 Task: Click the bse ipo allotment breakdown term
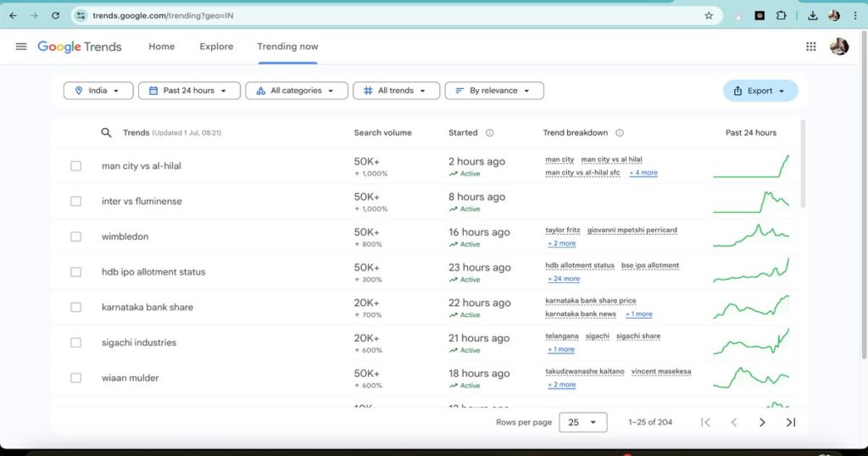[650, 265]
